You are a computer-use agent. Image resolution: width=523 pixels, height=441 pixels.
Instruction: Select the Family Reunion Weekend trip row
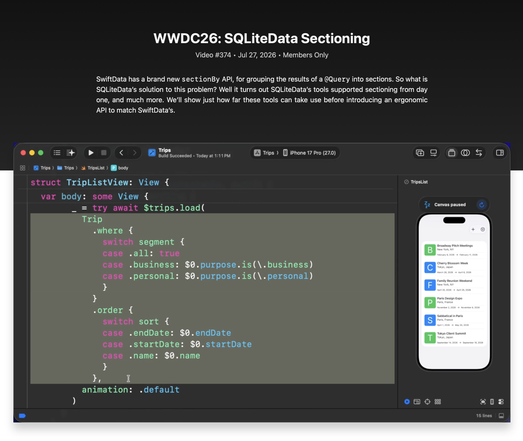(454, 285)
